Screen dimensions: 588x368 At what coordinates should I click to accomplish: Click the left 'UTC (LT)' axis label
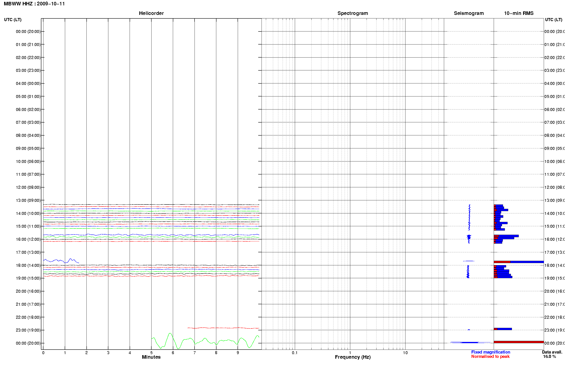pos(13,19)
